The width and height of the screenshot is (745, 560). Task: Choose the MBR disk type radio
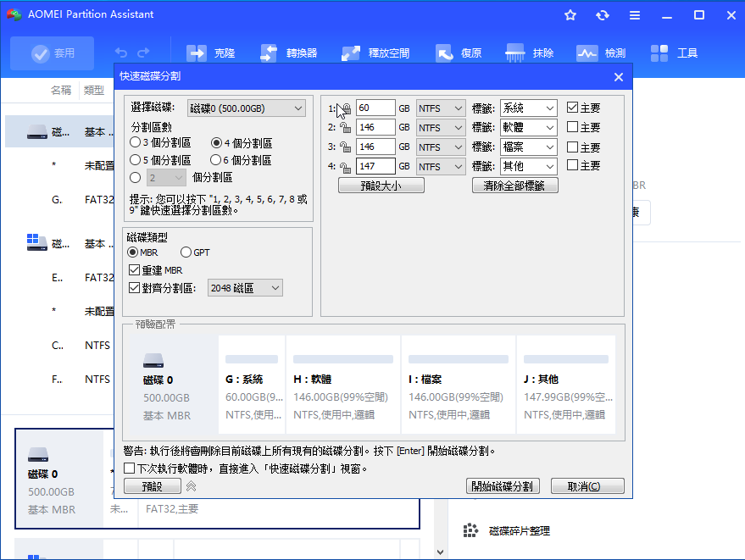pos(132,252)
